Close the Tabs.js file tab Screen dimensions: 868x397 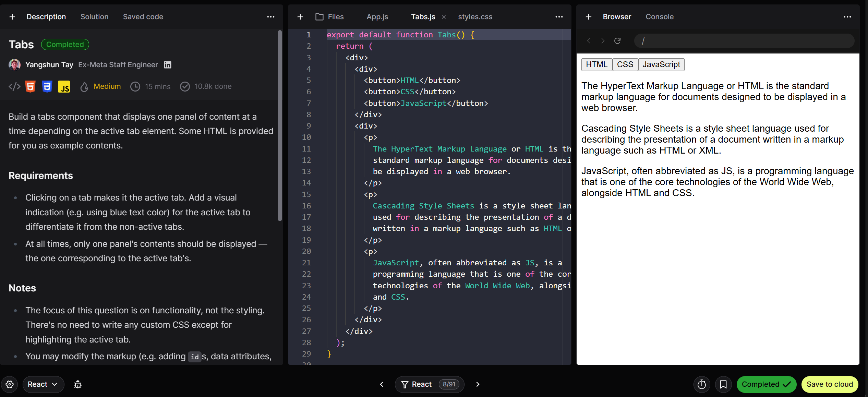pos(444,16)
